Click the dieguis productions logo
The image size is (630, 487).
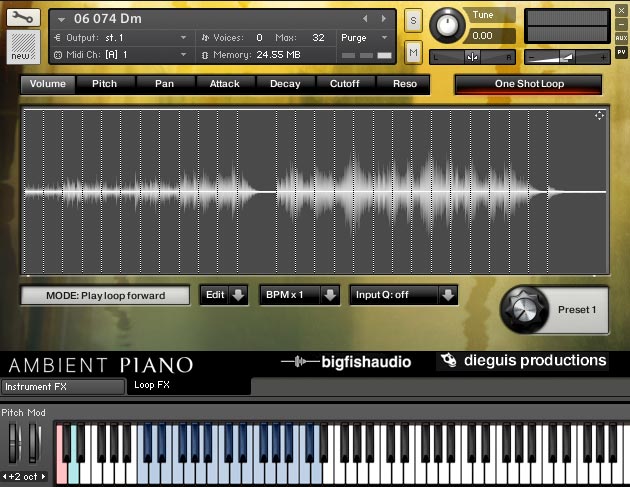tap(522, 360)
